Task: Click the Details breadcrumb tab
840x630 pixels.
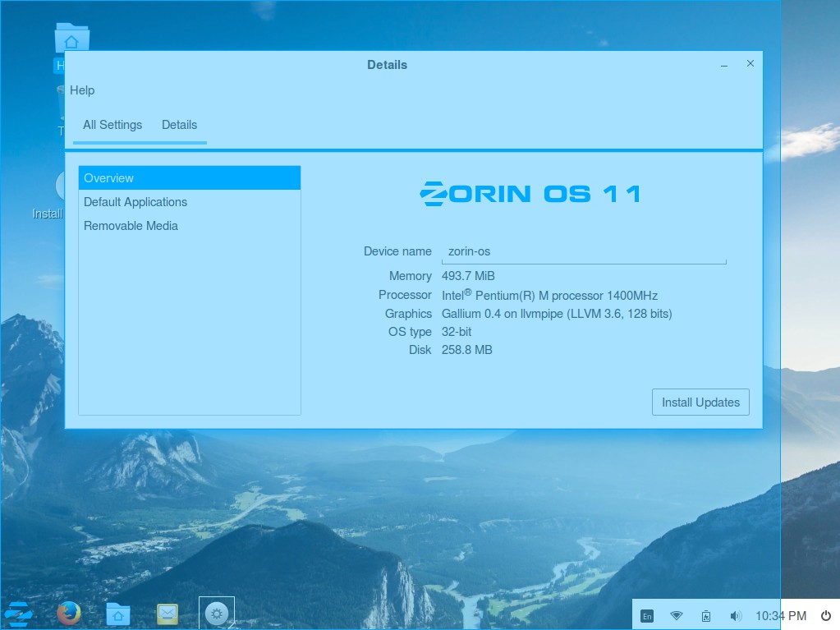Action: 180,125
